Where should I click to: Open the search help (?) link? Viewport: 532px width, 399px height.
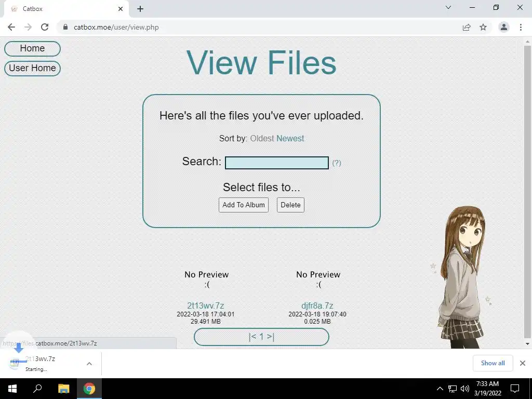[x=337, y=163]
